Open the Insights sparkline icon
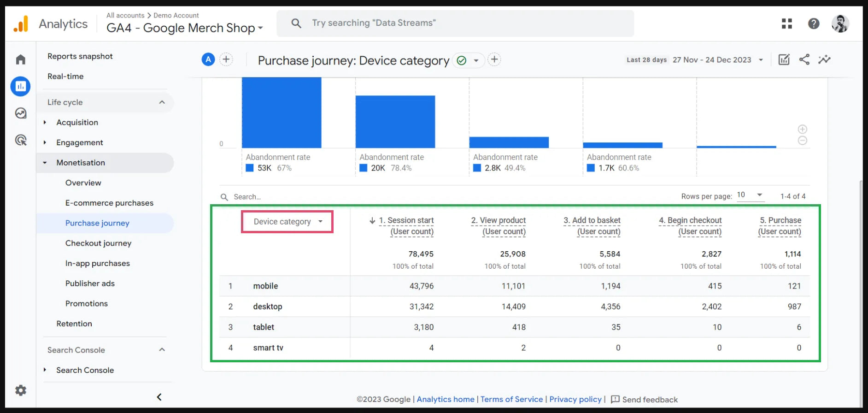This screenshot has height=413, width=868. (824, 59)
